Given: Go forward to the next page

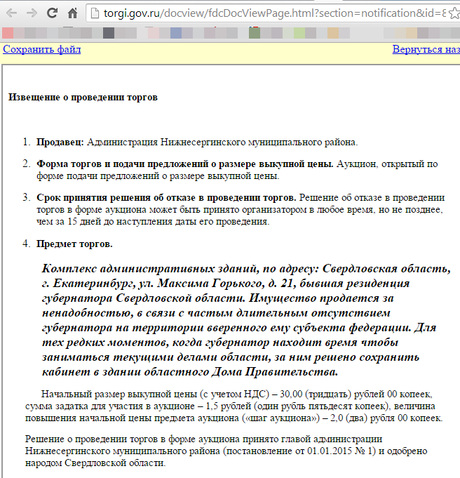Looking at the screenshot, I should (32, 13).
